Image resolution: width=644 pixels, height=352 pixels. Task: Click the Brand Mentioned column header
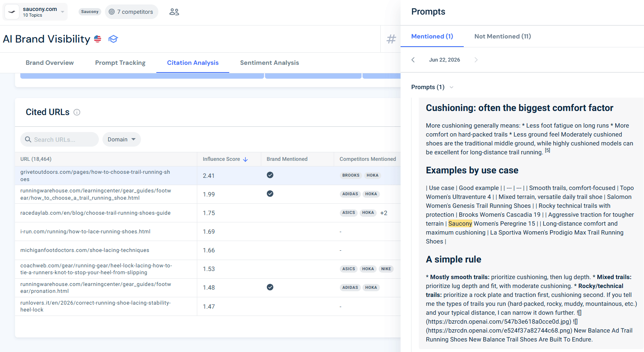(x=287, y=159)
